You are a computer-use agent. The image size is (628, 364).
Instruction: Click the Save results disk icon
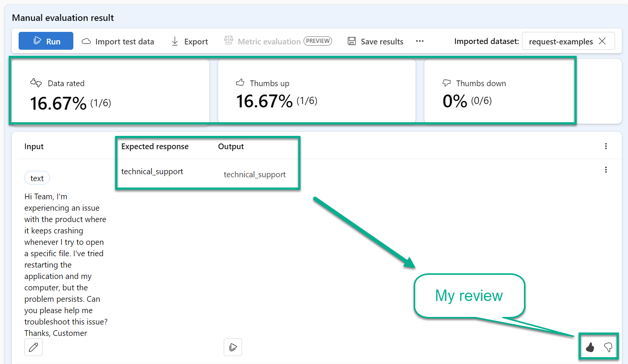pos(352,41)
